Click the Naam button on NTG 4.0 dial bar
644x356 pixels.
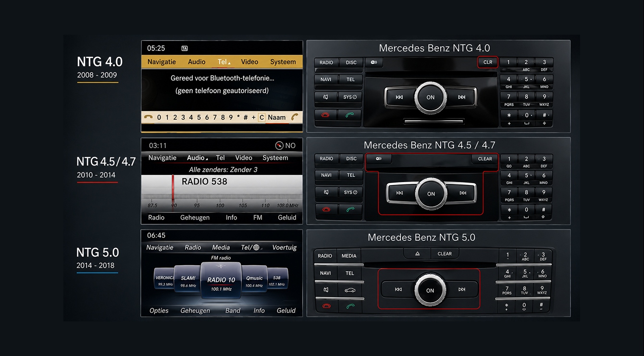point(277,117)
